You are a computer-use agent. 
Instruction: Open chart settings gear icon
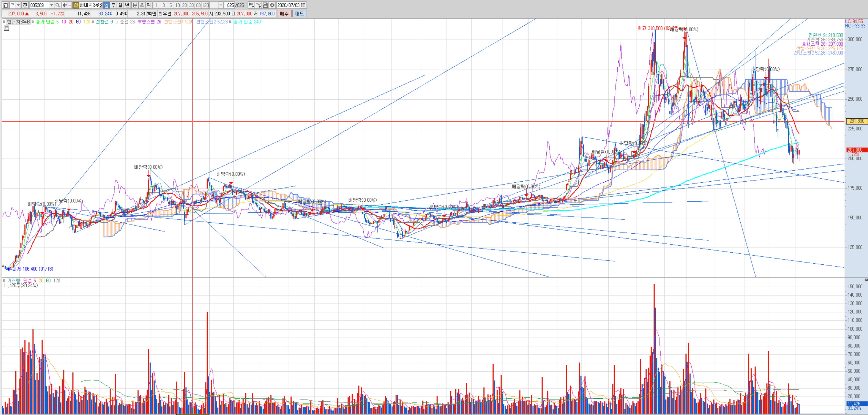coord(272,5)
